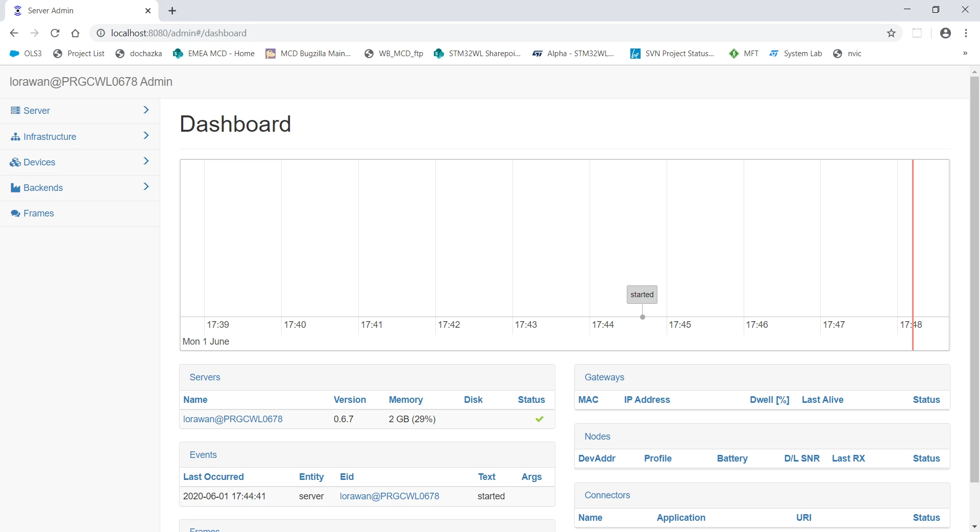The image size is (980, 532).
Task: Click the site information icon in address bar
Action: point(101,33)
